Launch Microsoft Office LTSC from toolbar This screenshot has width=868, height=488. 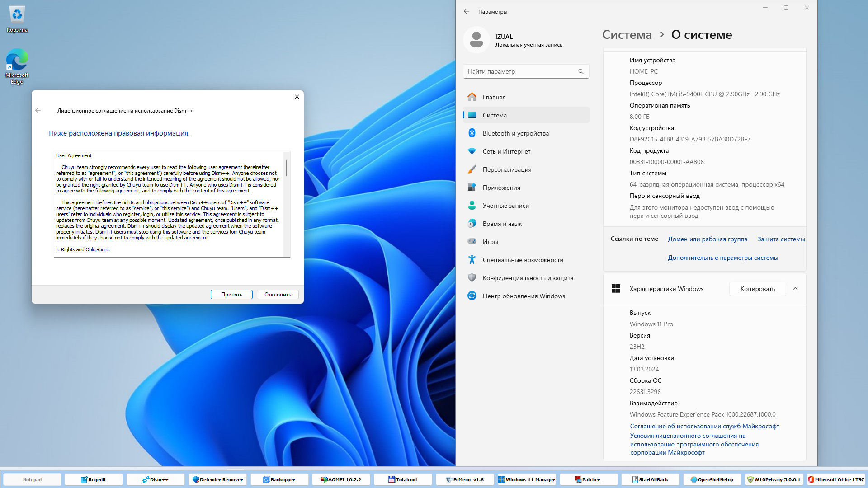(x=836, y=479)
